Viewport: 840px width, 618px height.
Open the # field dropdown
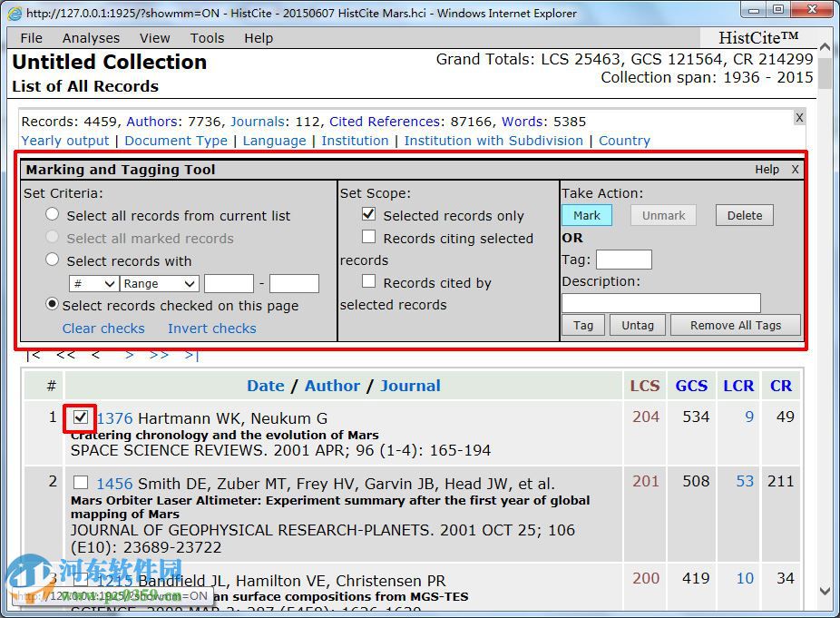point(93,284)
